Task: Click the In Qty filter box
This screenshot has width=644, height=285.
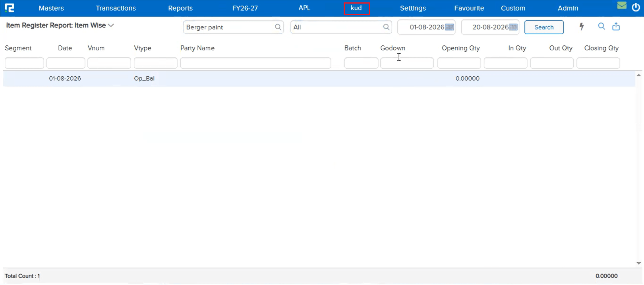Action: point(505,63)
